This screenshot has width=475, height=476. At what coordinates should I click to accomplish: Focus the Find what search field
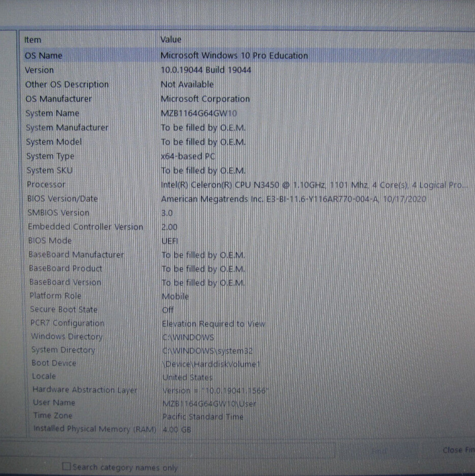167,450
